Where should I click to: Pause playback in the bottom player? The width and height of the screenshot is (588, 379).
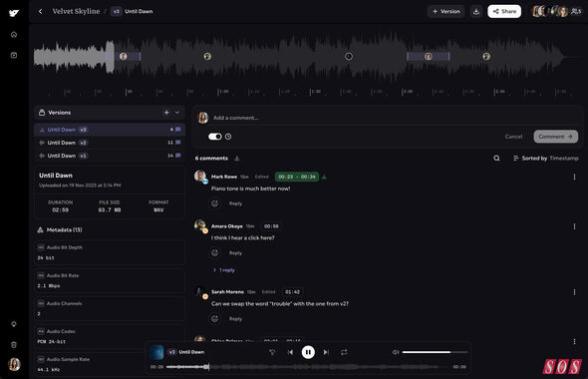308,352
